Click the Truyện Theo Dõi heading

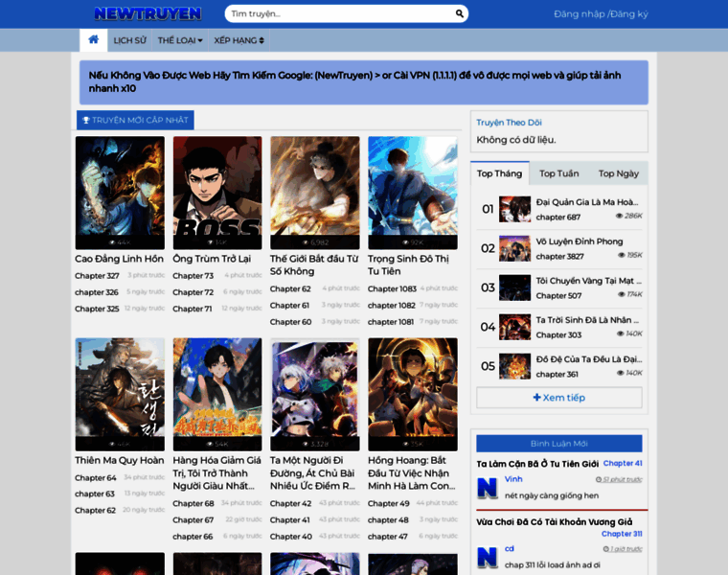[x=509, y=123]
